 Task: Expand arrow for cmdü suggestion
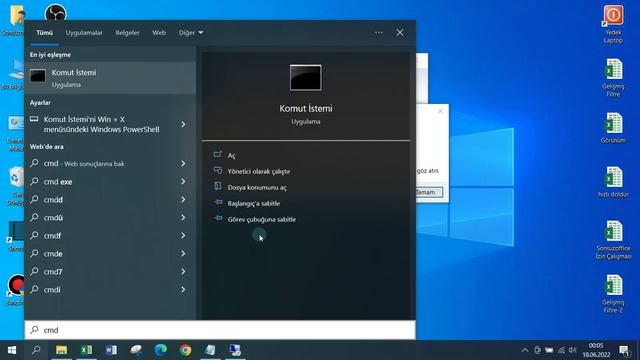[x=183, y=217]
